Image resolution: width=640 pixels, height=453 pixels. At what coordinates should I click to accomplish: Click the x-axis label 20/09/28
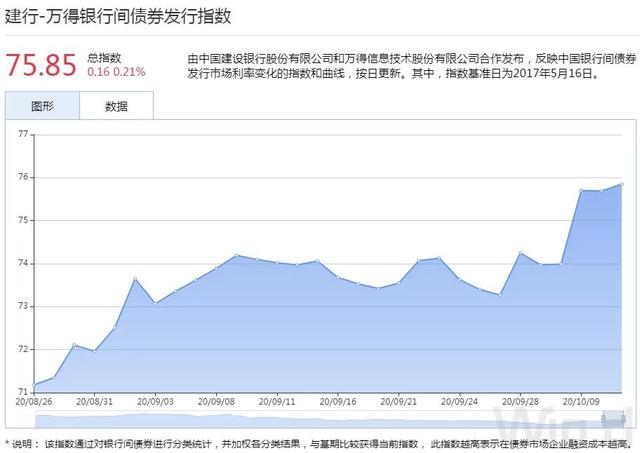(520, 402)
